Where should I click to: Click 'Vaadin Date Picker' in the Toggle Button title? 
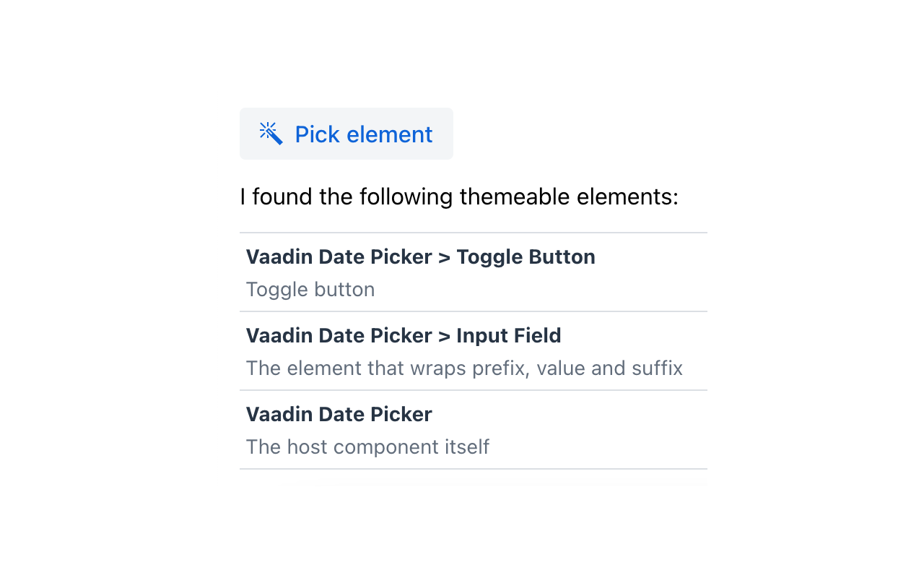tap(339, 257)
